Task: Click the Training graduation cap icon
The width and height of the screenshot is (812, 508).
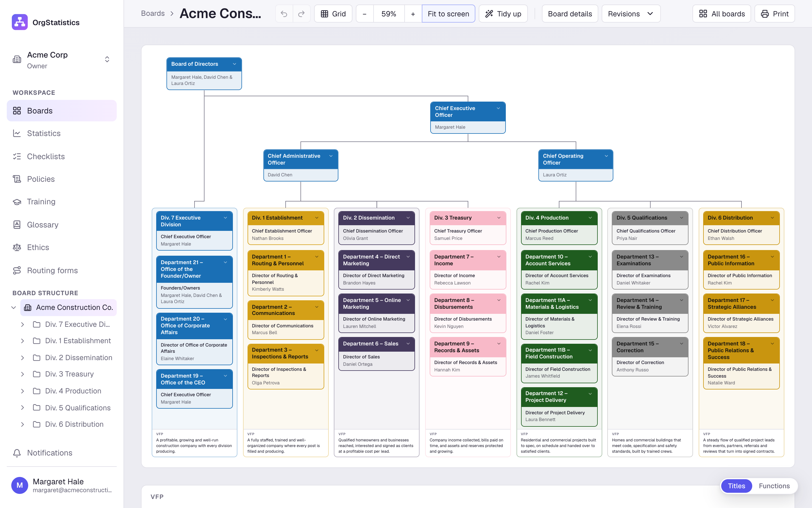Action: (17, 202)
